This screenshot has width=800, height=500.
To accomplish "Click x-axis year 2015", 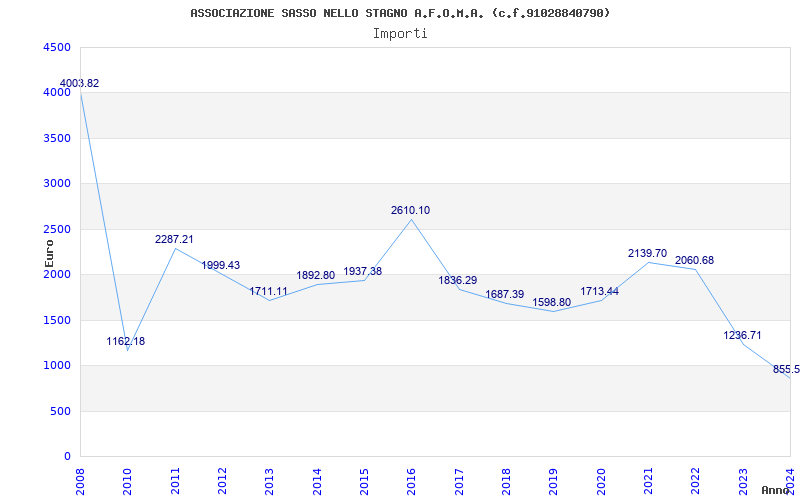I will coord(364,481).
